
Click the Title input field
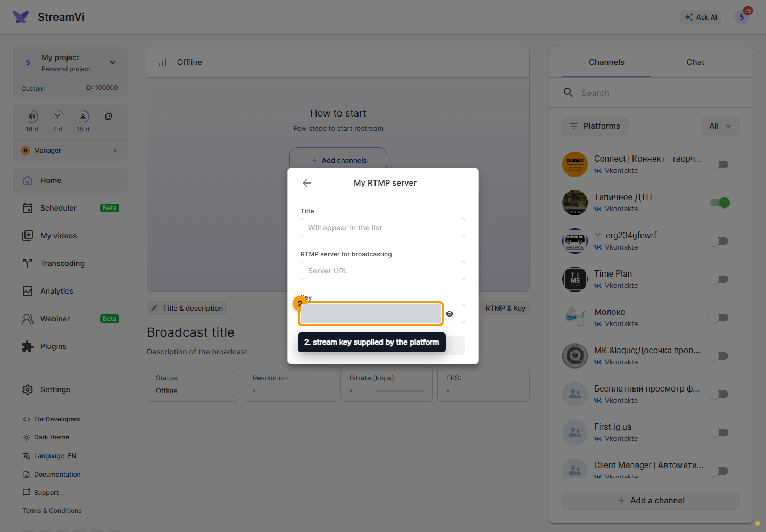pyautogui.click(x=383, y=228)
